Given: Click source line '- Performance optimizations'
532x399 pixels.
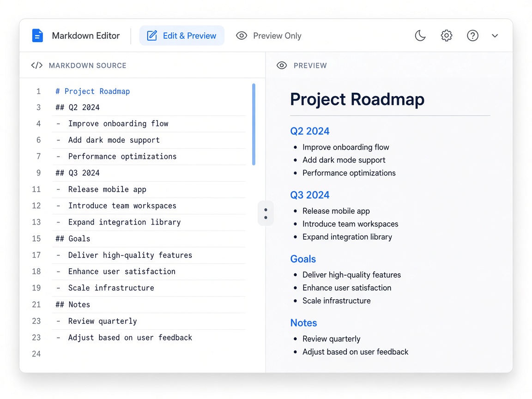Looking at the screenshot, I should 116,157.
